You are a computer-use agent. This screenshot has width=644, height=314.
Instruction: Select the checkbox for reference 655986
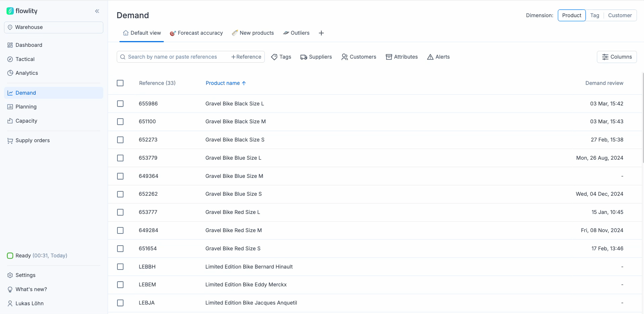point(120,103)
